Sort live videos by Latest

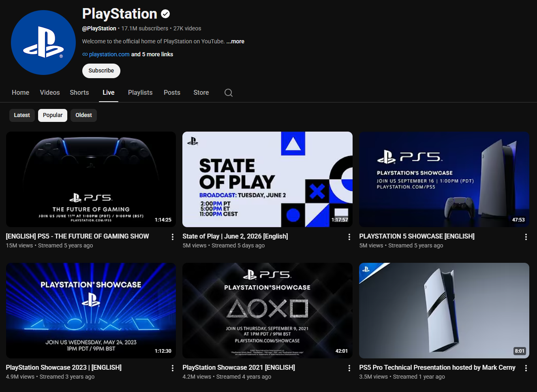coord(22,115)
